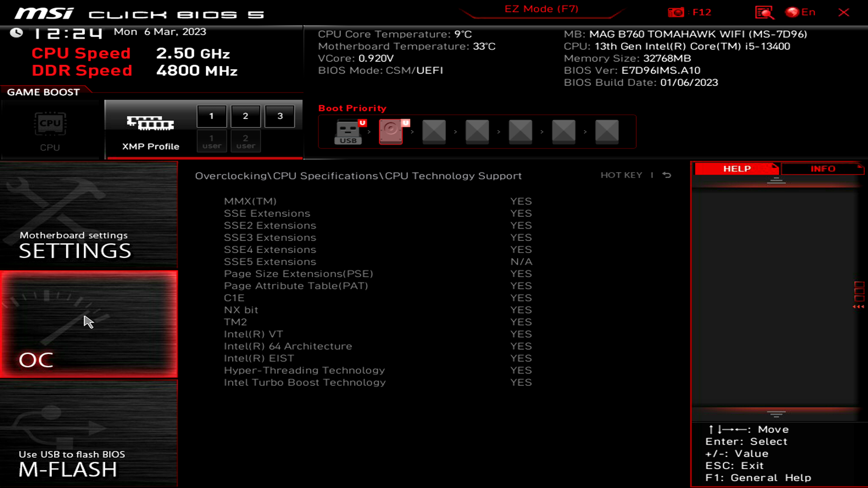This screenshot has width=868, height=488.
Task: Collapse the help panel with the top handle
Action: coord(776,181)
